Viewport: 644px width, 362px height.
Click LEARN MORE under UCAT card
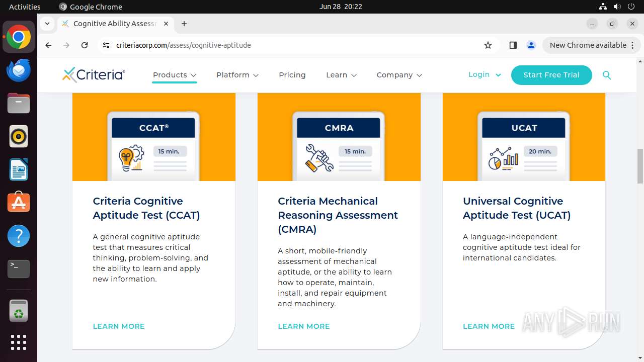pyautogui.click(x=489, y=326)
